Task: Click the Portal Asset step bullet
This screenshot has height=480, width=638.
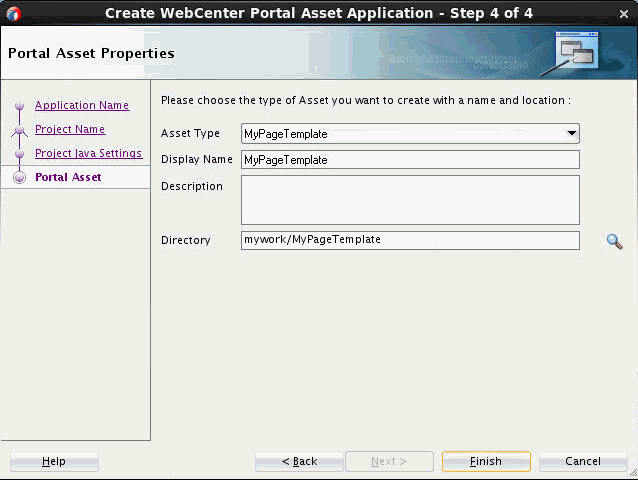Action: (19, 178)
